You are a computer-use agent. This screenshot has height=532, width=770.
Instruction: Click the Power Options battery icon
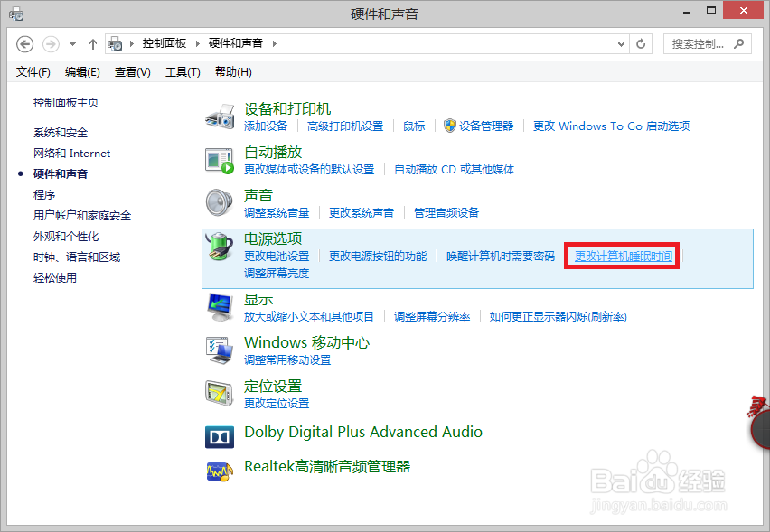(220, 247)
